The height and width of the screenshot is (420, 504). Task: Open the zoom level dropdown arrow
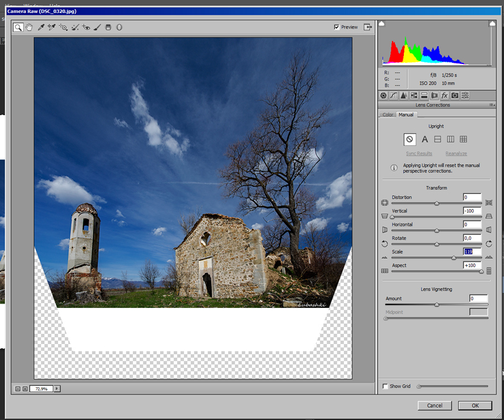pyautogui.click(x=57, y=389)
